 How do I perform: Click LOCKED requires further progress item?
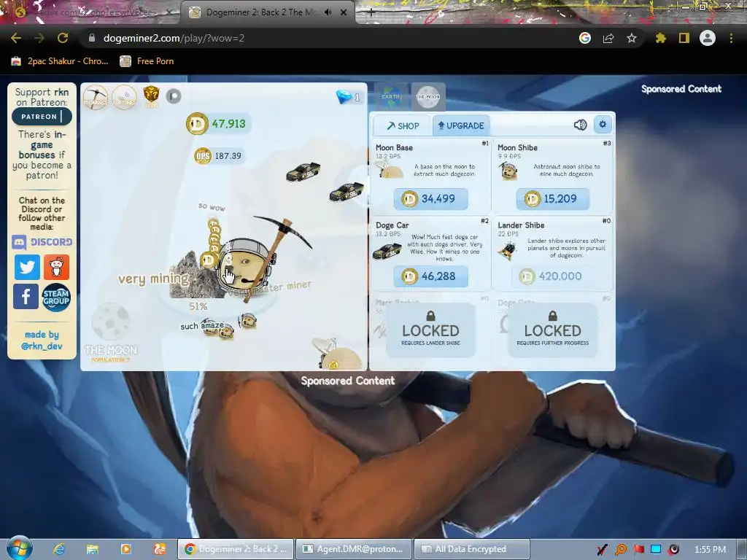553,330
